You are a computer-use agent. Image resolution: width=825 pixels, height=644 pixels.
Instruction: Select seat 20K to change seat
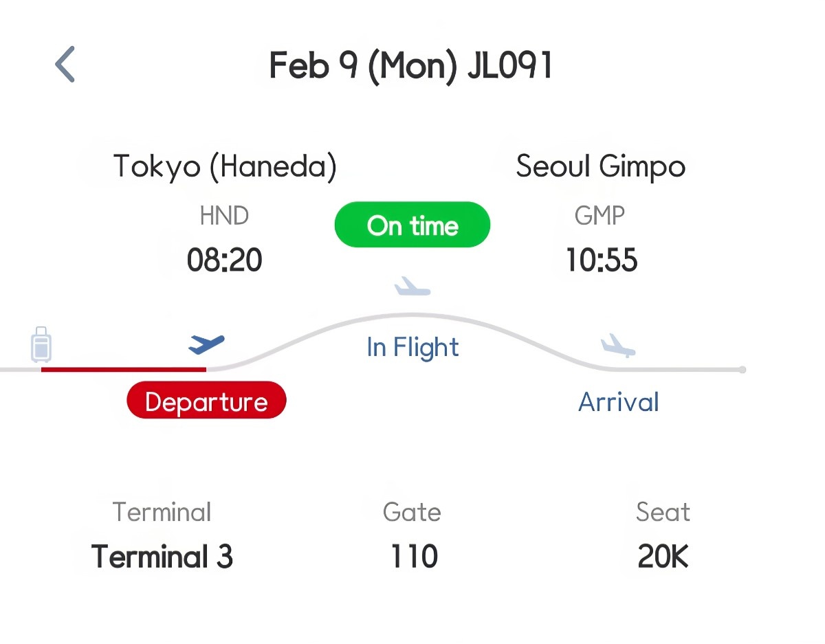point(662,557)
